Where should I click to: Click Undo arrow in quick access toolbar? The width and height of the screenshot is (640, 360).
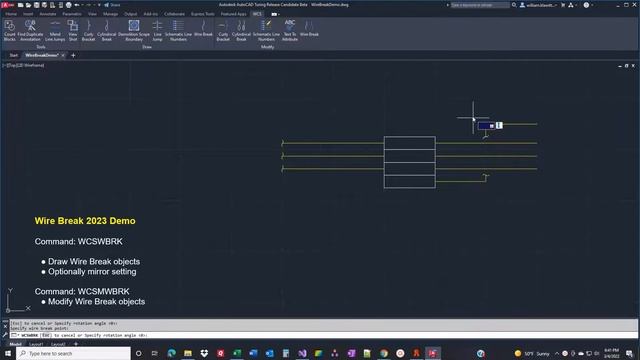[x=77, y=5]
